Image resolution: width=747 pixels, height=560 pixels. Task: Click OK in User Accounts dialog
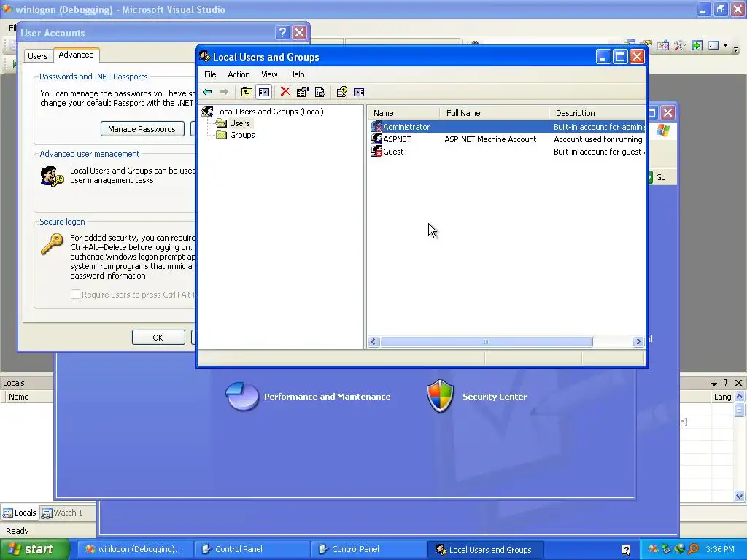coord(158,337)
